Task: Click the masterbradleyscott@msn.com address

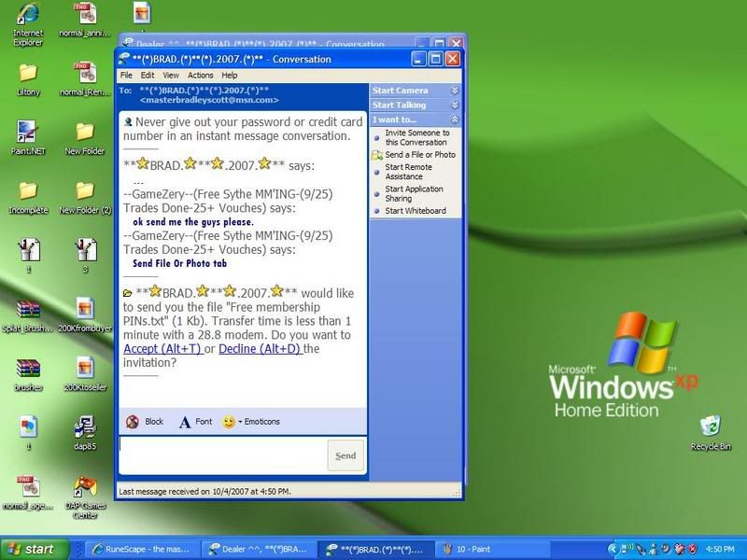Action: 209,100
